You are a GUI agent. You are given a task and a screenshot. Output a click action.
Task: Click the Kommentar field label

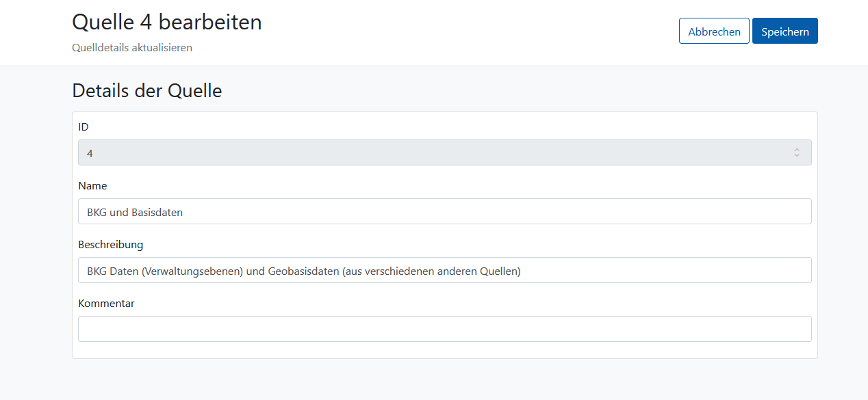tap(106, 303)
